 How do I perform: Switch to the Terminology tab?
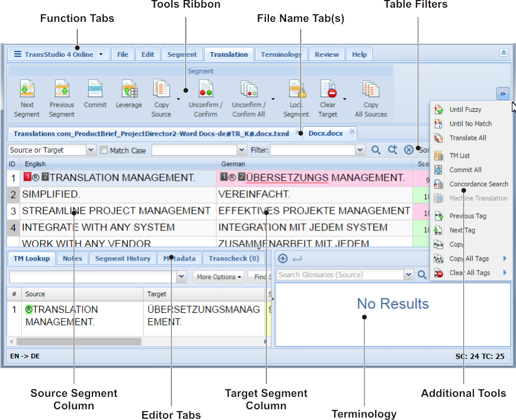click(281, 54)
